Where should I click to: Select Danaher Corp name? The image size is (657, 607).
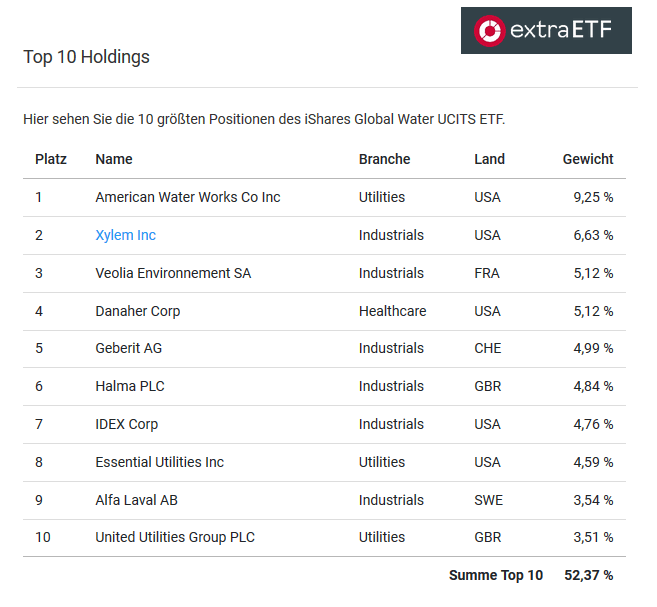[x=137, y=311]
